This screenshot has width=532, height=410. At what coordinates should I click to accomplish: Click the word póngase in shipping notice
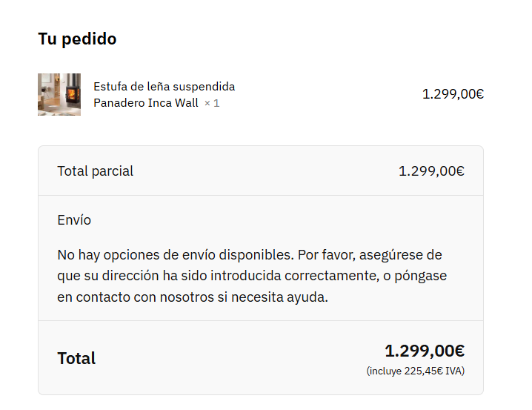click(x=420, y=276)
